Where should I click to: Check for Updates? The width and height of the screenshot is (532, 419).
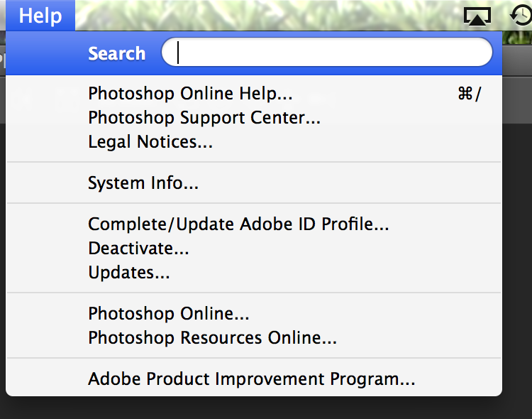129,273
